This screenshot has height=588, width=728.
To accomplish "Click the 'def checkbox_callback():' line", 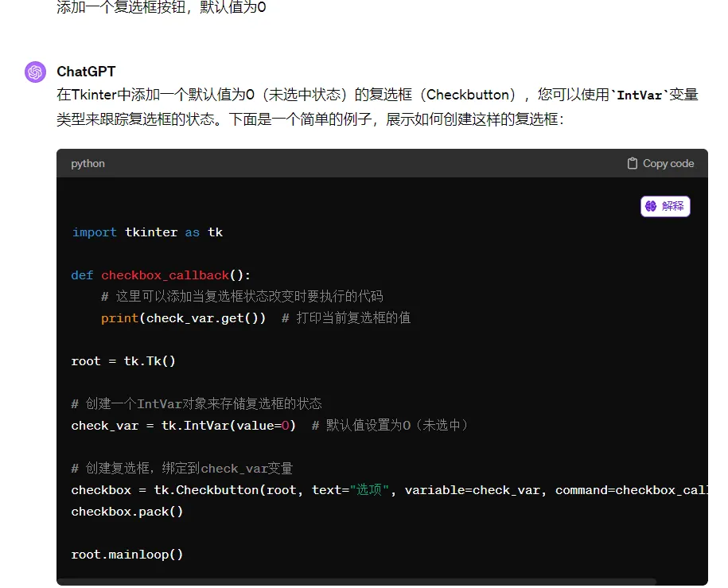I will 161,275.
